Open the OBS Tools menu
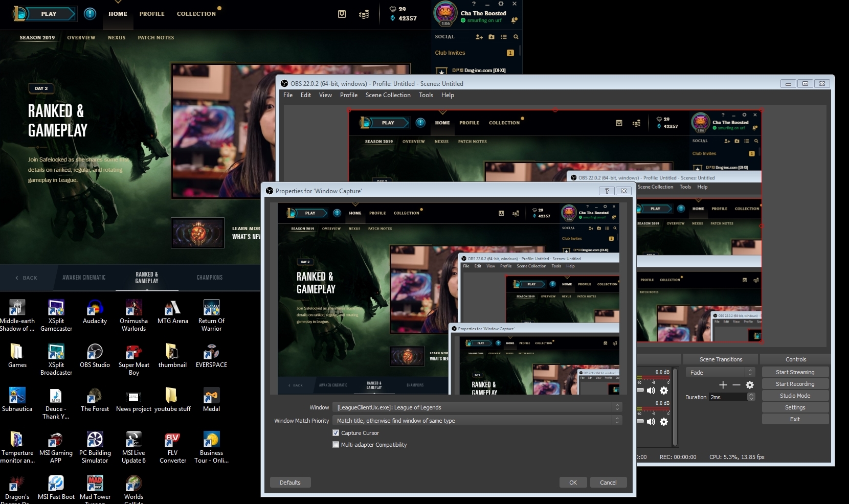The width and height of the screenshot is (849, 504). click(426, 95)
